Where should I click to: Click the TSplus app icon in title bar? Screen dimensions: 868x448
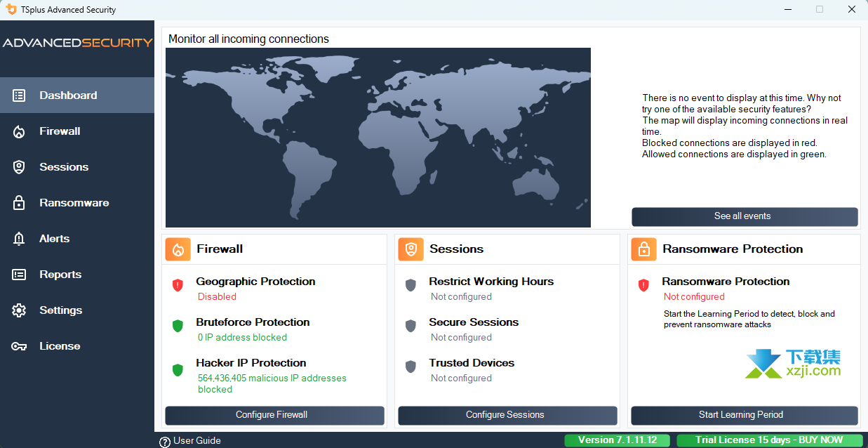(12, 9)
